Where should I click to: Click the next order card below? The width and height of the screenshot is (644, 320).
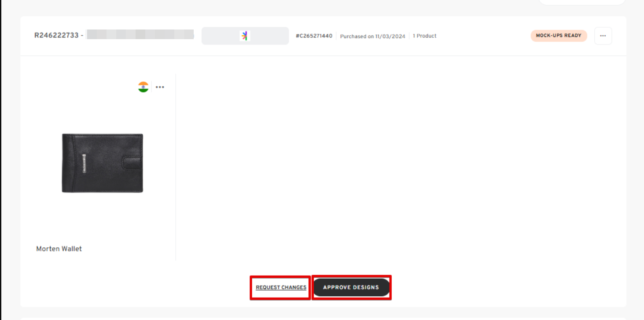323,318
